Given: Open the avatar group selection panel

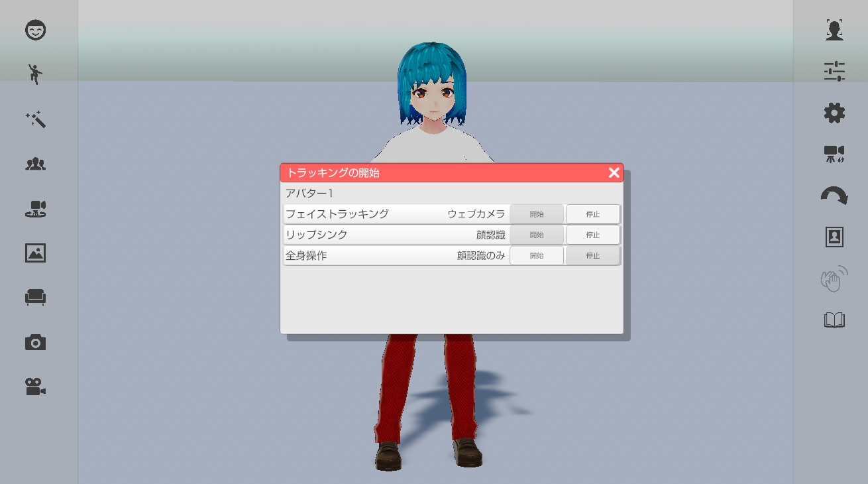Looking at the screenshot, I should pyautogui.click(x=36, y=164).
